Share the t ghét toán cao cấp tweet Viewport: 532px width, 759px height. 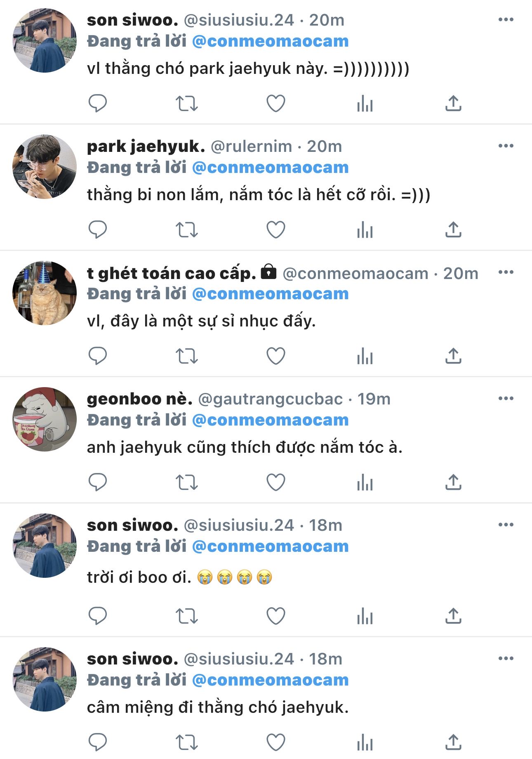(x=453, y=356)
